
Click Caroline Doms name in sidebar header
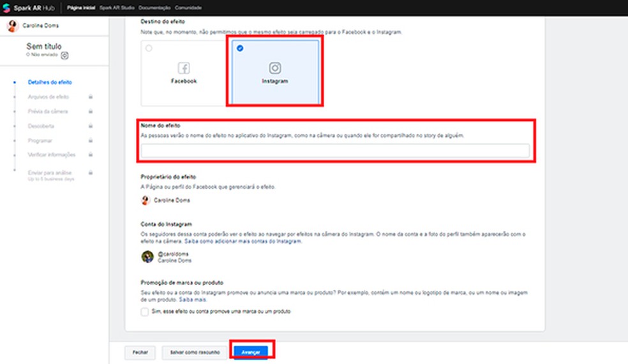(x=40, y=25)
